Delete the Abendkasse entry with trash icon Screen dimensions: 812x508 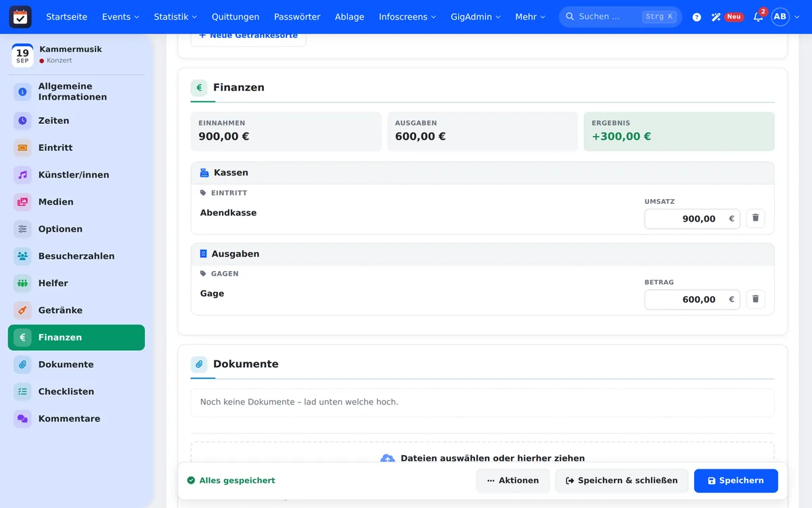pos(756,218)
